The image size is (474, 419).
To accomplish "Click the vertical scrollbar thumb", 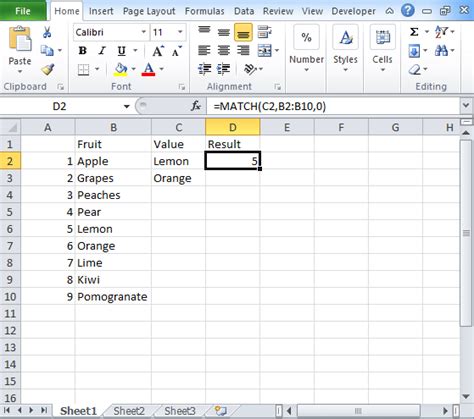I will [x=466, y=233].
